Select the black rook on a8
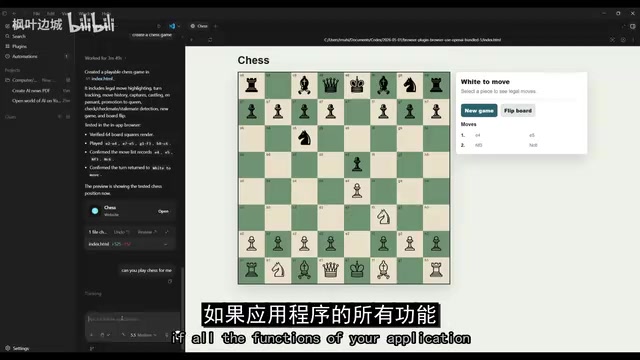Viewport: 640px width, 360px height. point(252,85)
